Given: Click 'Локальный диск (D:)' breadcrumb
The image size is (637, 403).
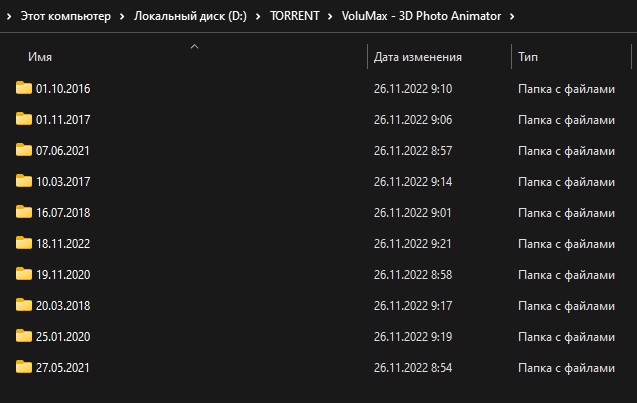Looking at the screenshot, I should coord(192,17).
